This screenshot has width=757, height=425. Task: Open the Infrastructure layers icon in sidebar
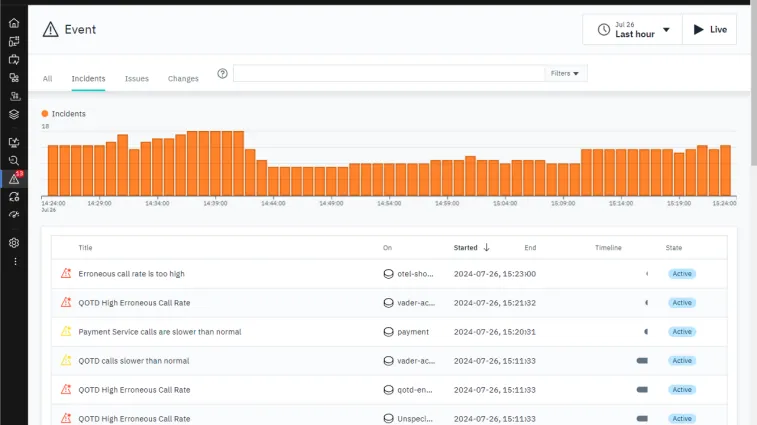click(x=14, y=114)
